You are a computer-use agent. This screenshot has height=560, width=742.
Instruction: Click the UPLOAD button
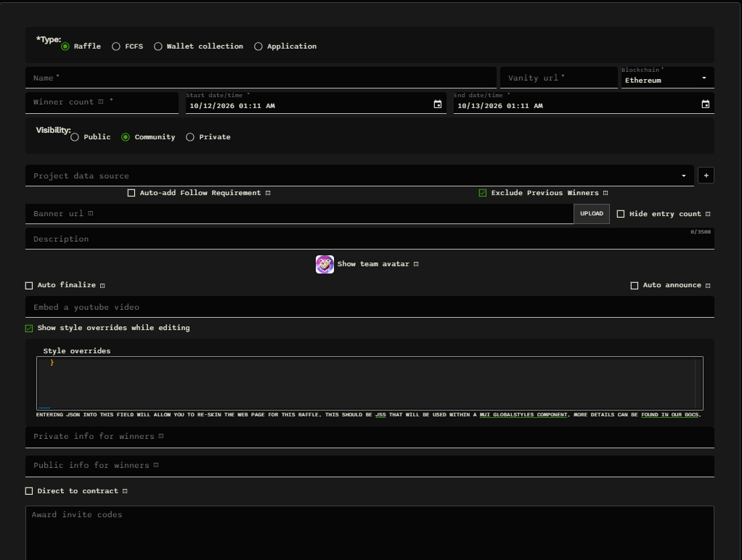(592, 214)
